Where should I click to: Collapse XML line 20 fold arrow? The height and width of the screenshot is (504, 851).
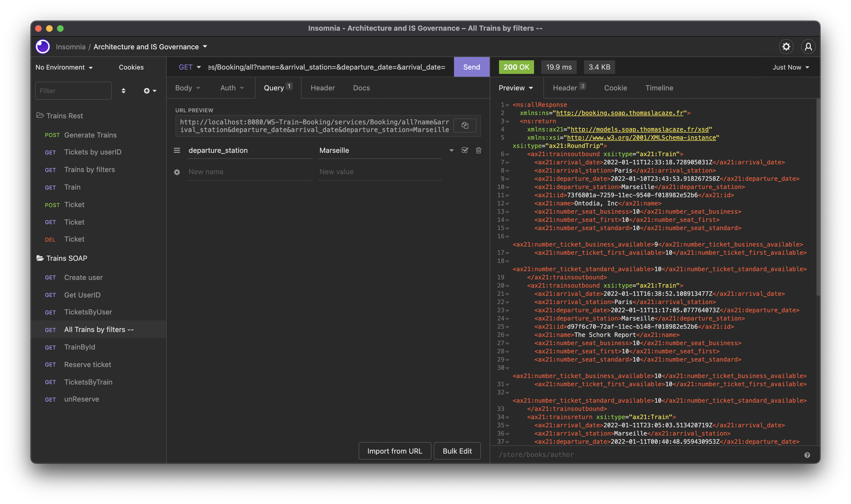(x=507, y=286)
